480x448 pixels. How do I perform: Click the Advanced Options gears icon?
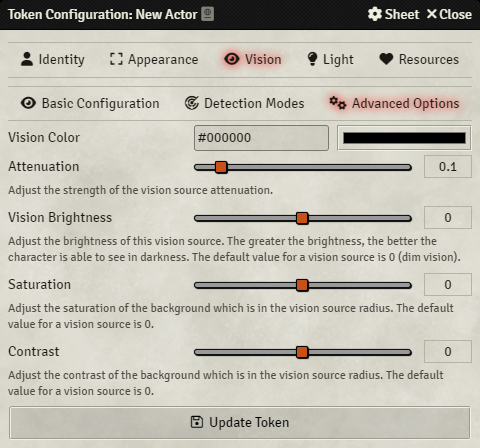point(338,103)
